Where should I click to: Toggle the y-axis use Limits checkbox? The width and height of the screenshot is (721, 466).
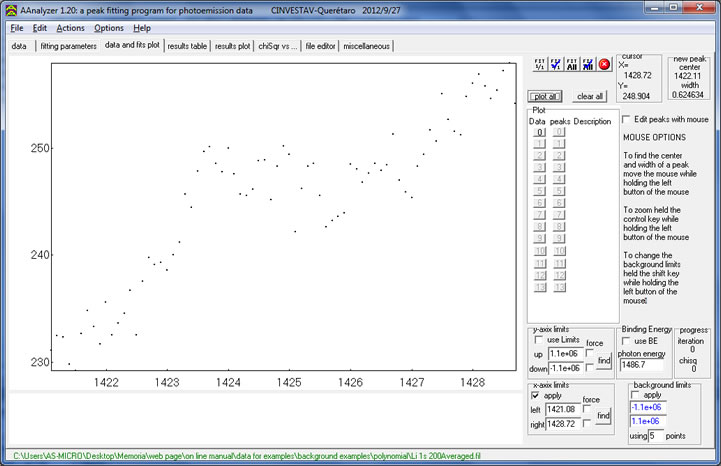(x=539, y=341)
